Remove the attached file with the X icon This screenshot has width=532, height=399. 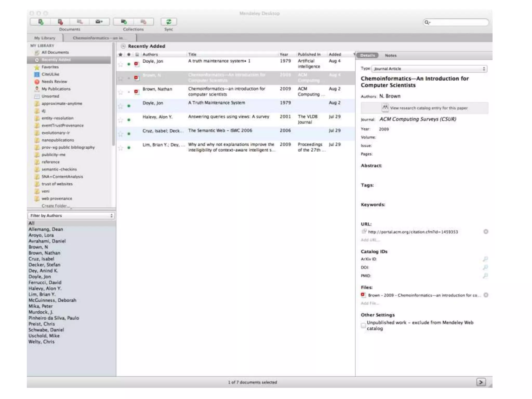point(486,295)
